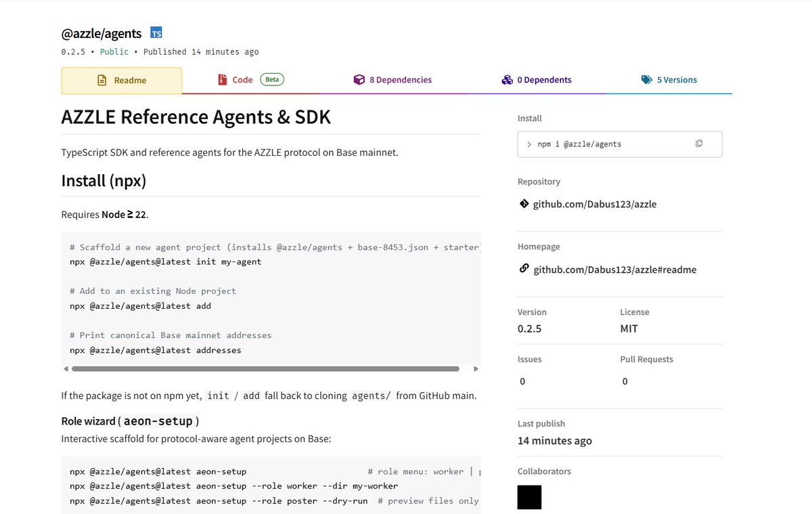Click the 'npx @azzle/agents@latest init my-agent' line
Screen dimensions: 812x514
(165, 261)
